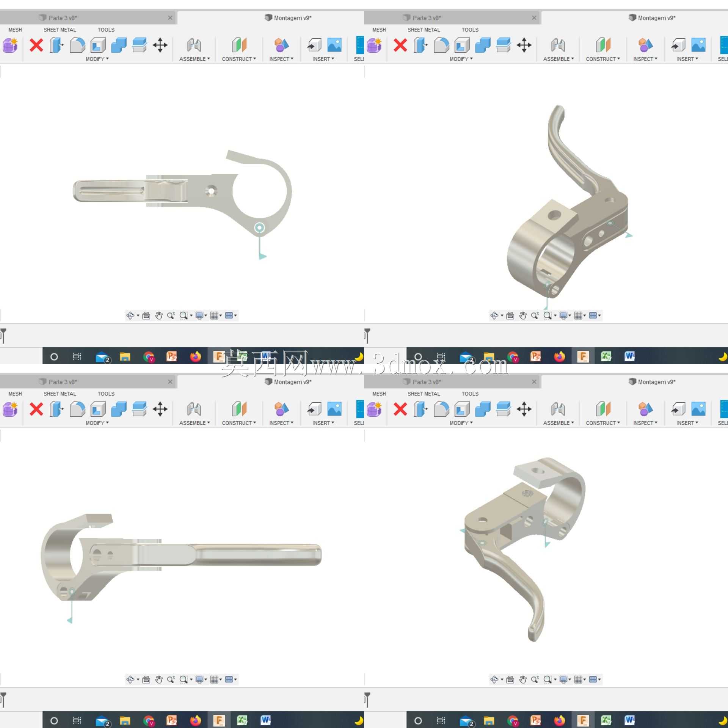Click Insert Canvas image icon, bottom-left screenshot
The width and height of the screenshot is (728, 728).
click(x=334, y=409)
